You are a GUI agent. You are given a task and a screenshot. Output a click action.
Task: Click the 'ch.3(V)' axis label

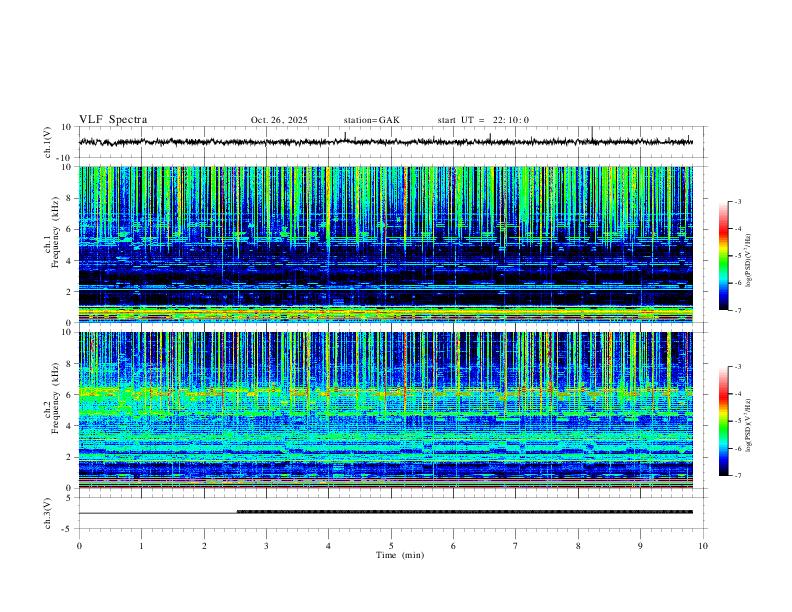pos(48,513)
